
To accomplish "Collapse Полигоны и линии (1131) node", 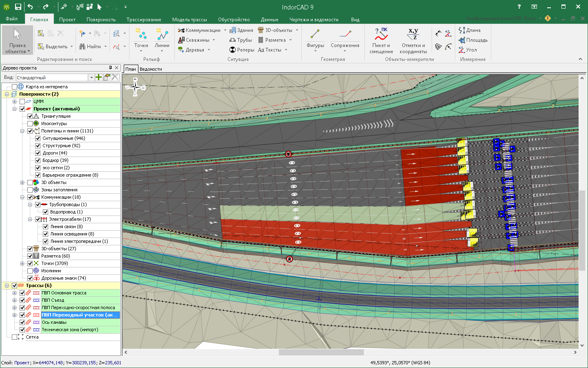I will pos(22,131).
